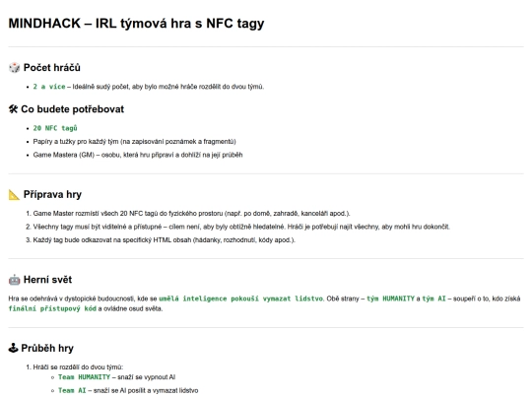This screenshot has height=399, width=532.
Task: Click the ruler emoji beside Příprava hry
Action: (14, 194)
